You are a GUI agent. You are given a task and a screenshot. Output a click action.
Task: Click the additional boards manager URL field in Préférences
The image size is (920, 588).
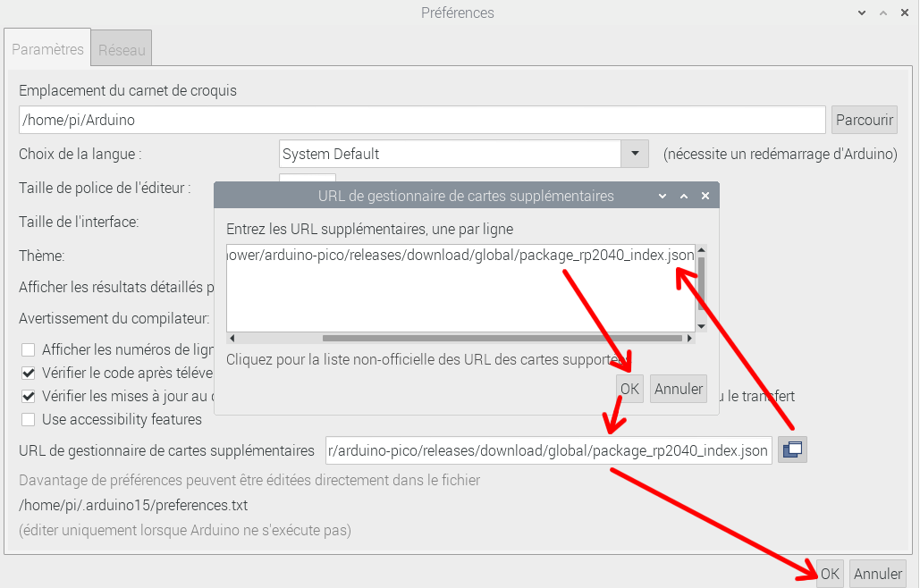click(549, 450)
